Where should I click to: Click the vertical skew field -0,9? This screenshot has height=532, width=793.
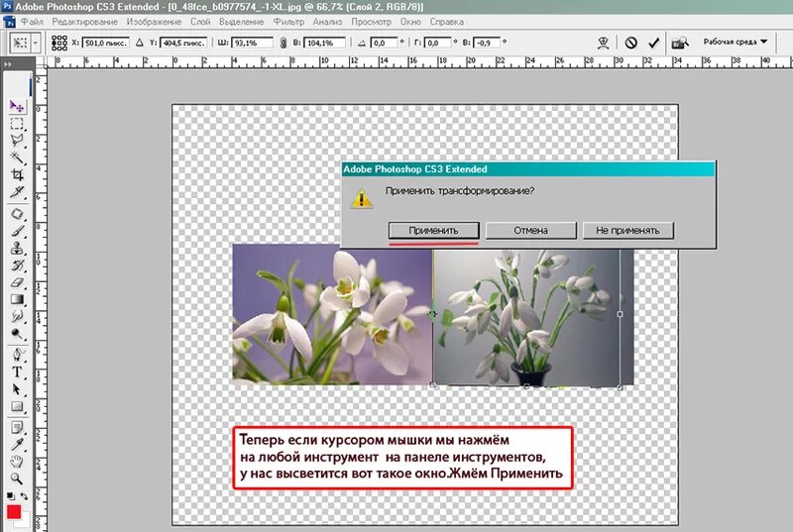487,43
